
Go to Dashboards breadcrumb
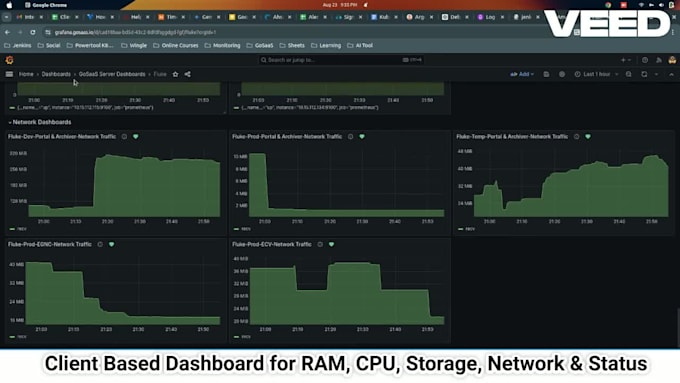pos(56,74)
